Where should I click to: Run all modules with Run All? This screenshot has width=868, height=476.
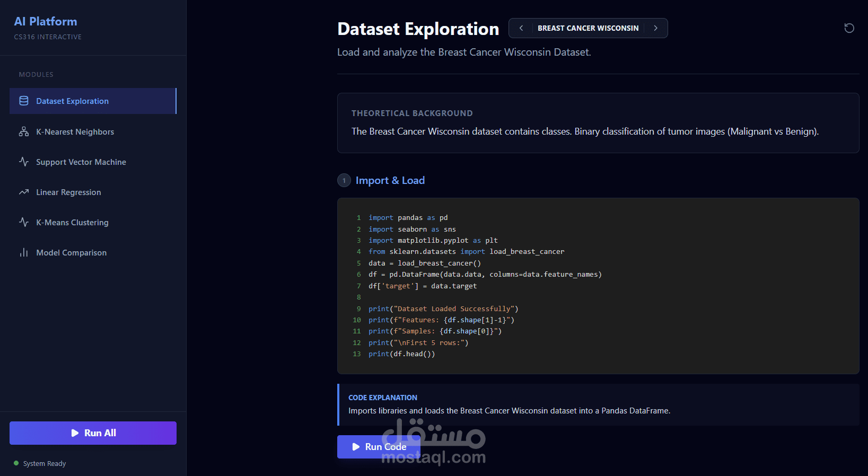coord(93,433)
